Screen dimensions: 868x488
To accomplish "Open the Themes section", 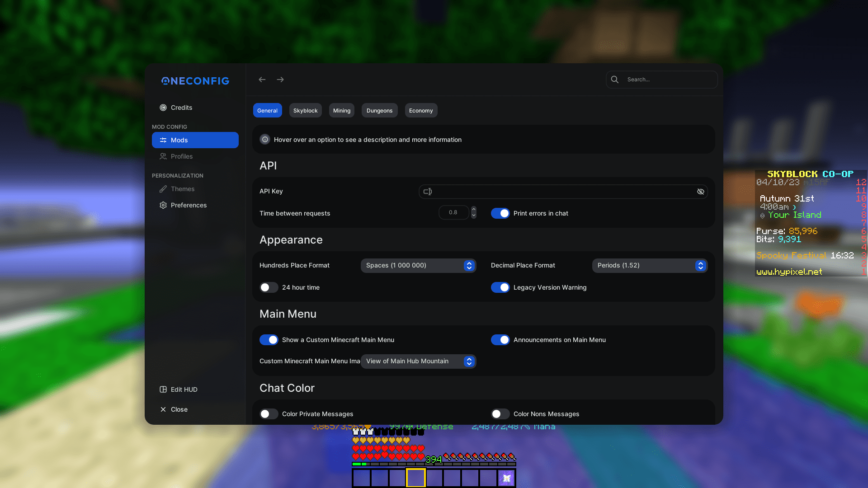I will (195, 189).
